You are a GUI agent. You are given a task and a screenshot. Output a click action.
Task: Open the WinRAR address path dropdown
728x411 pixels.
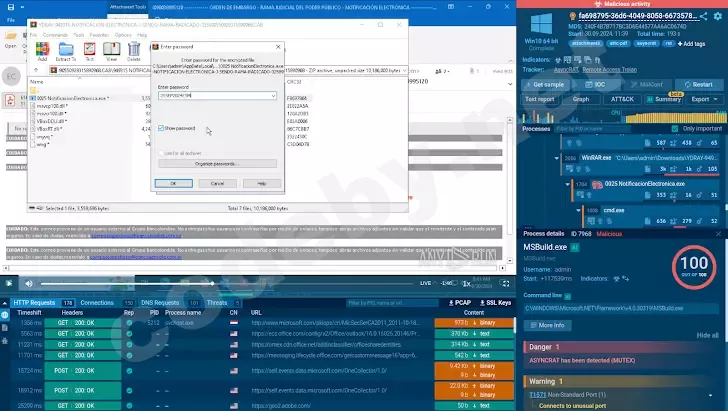coord(404,71)
